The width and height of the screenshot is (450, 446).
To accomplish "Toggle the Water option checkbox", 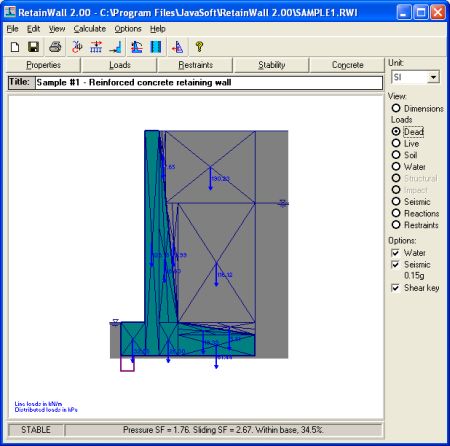I will coord(396,253).
